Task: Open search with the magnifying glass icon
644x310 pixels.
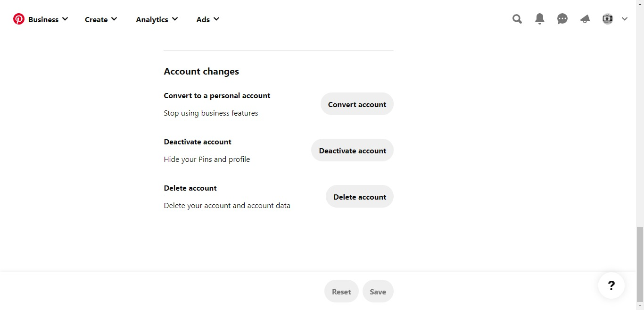Action: click(x=517, y=19)
